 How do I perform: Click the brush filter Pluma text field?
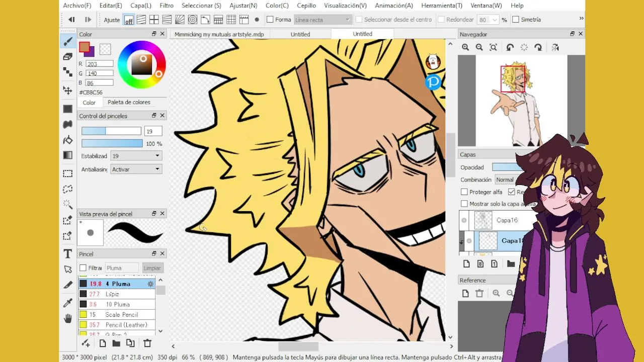(121, 268)
